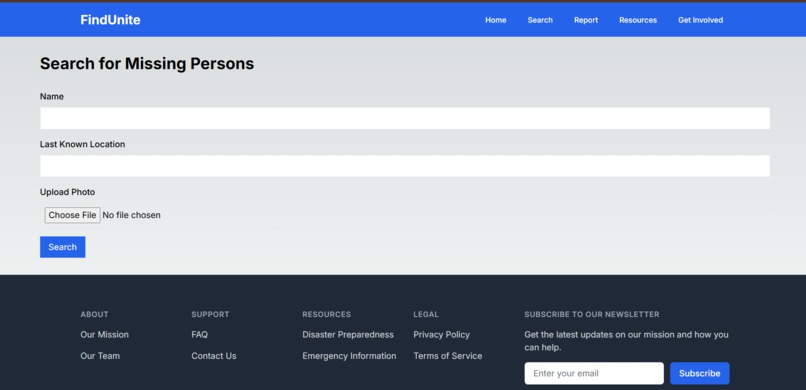Open the FAQ footer link

(199, 335)
